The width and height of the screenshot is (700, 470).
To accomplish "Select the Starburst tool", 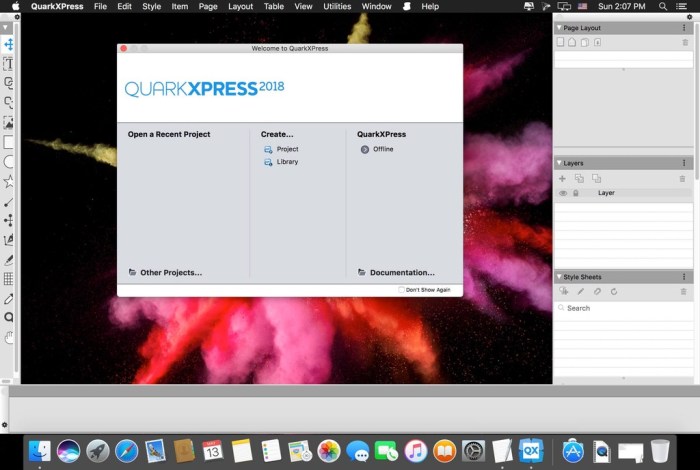I will [x=8, y=181].
